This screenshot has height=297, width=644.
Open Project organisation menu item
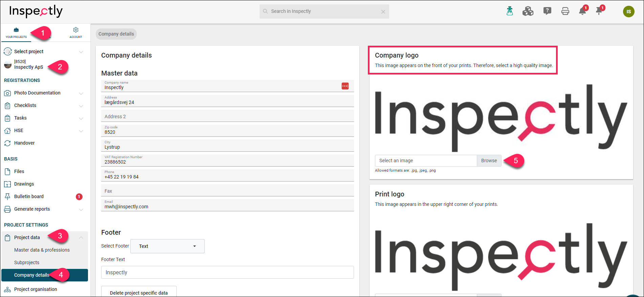pyautogui.click(x=36, y=289)
